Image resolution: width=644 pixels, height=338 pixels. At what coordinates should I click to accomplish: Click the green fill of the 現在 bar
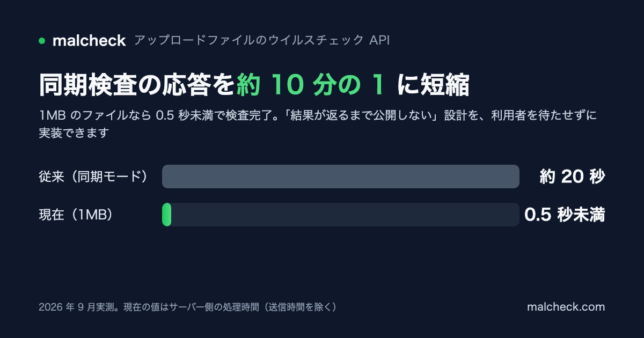click(166, 215)
